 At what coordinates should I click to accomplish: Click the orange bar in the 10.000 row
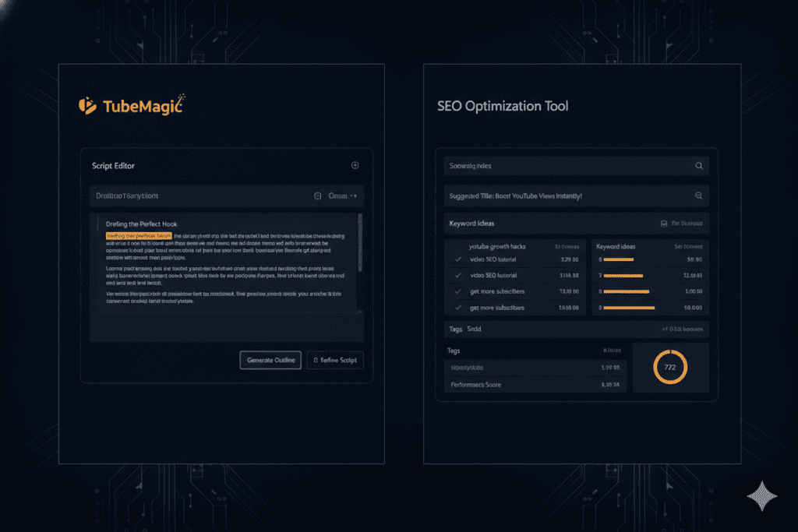[x=629, y=308]
